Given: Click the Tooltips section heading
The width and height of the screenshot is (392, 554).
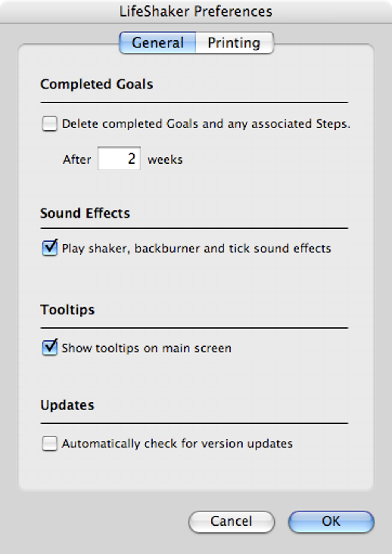Looking at the screenshot, I should [x=67, y=310].
